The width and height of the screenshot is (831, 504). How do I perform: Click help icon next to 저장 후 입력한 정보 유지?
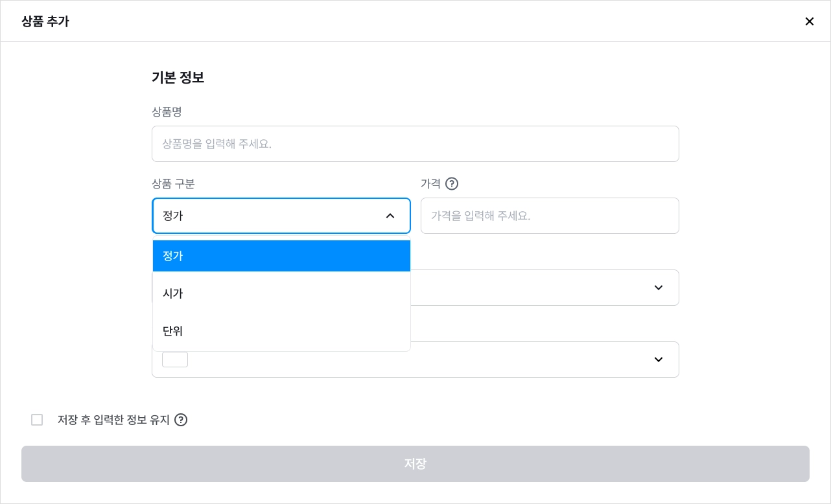[181, 420]
